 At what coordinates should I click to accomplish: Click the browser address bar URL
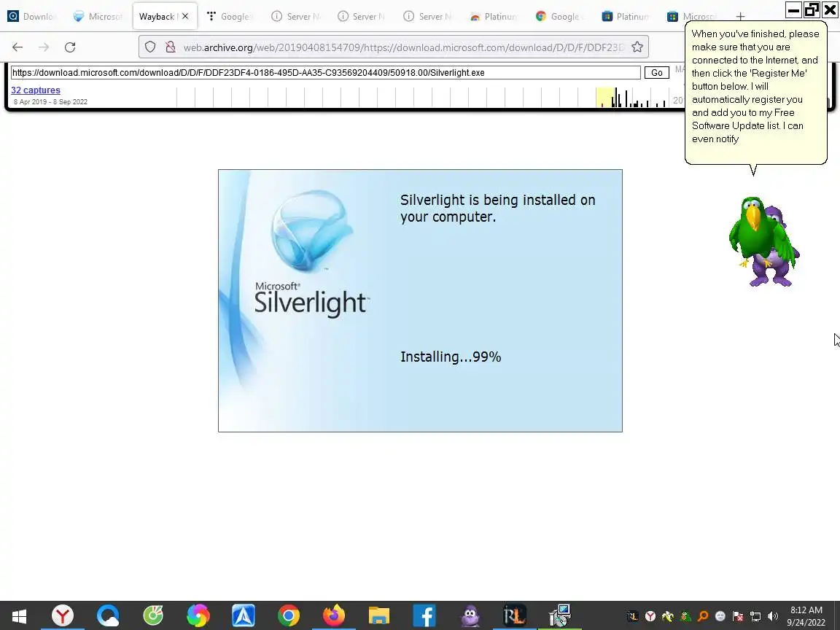404,47
